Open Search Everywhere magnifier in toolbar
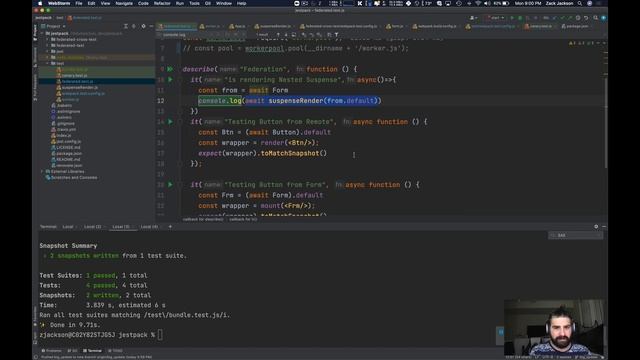640x360 pixels. coord(596,18)
